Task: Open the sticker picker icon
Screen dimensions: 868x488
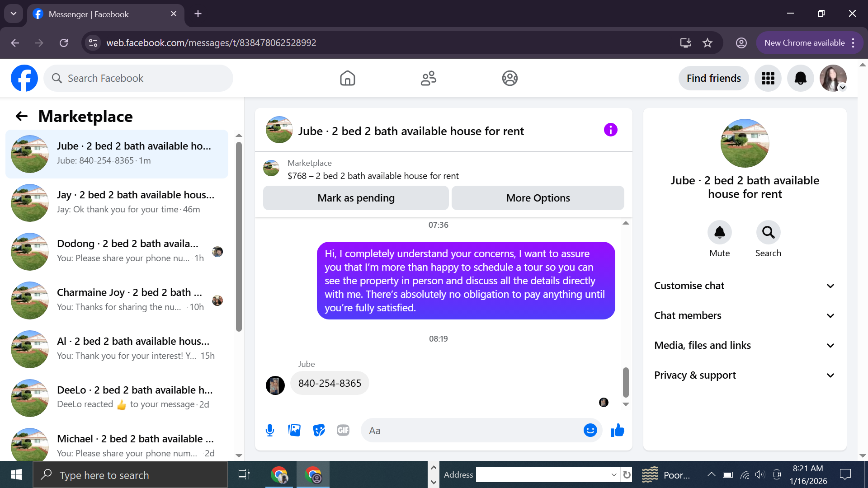Action: pyautogui.click(x=319, y=430)
